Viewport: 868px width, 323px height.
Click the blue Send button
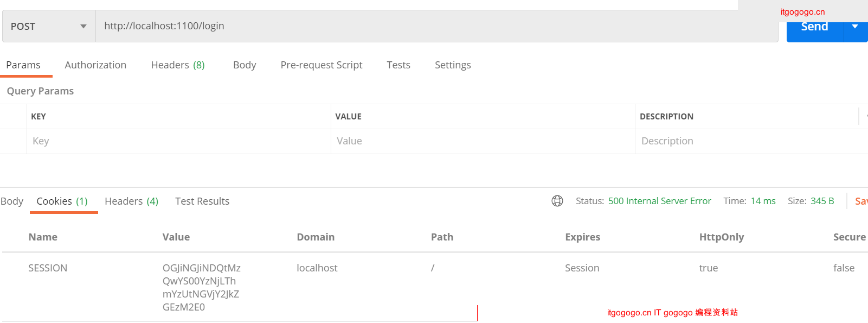pos(814,28)
